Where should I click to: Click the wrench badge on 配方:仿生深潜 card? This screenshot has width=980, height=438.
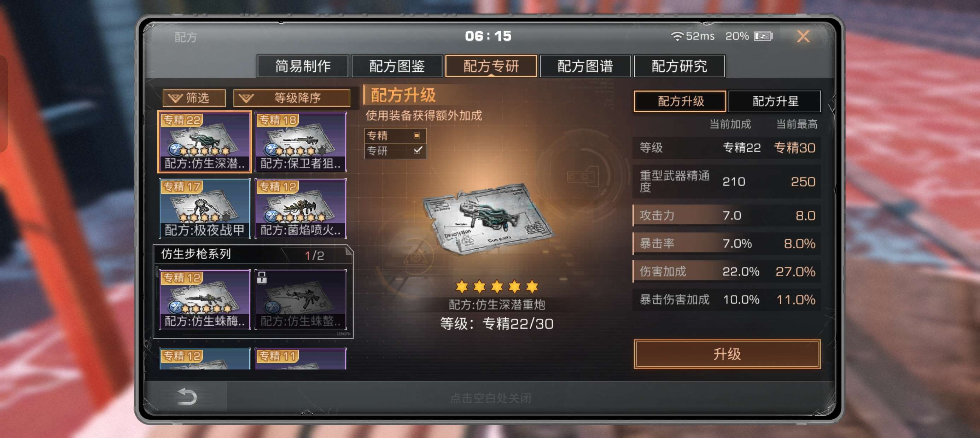click(175, 149)
